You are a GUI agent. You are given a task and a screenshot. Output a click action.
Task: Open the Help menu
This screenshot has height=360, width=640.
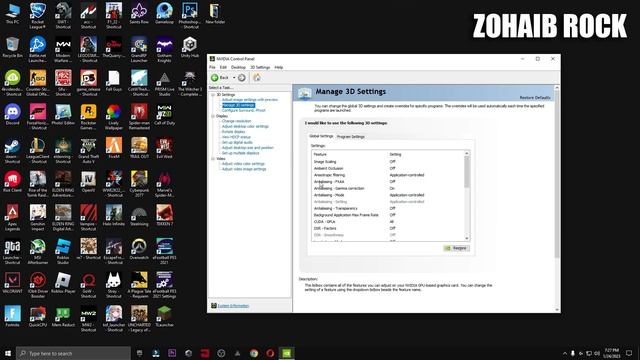[x=279, y=67]
